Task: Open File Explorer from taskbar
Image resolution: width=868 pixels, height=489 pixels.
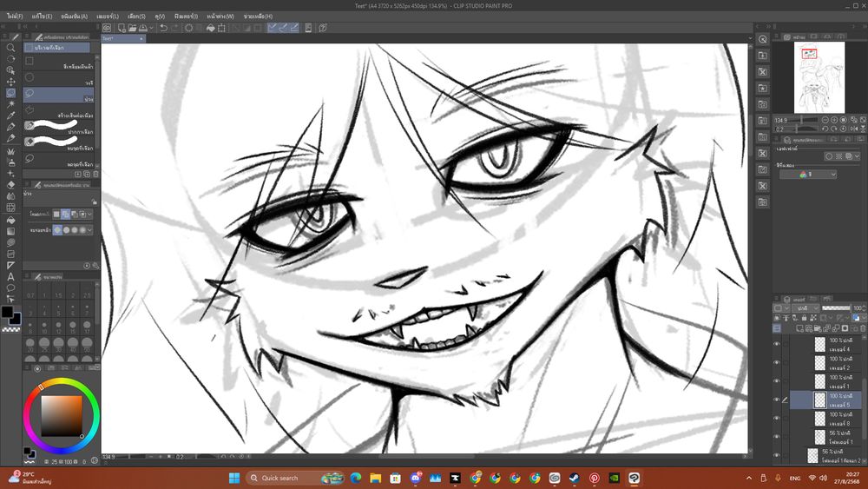Action: pyautogui.click(x=375, y=478)
